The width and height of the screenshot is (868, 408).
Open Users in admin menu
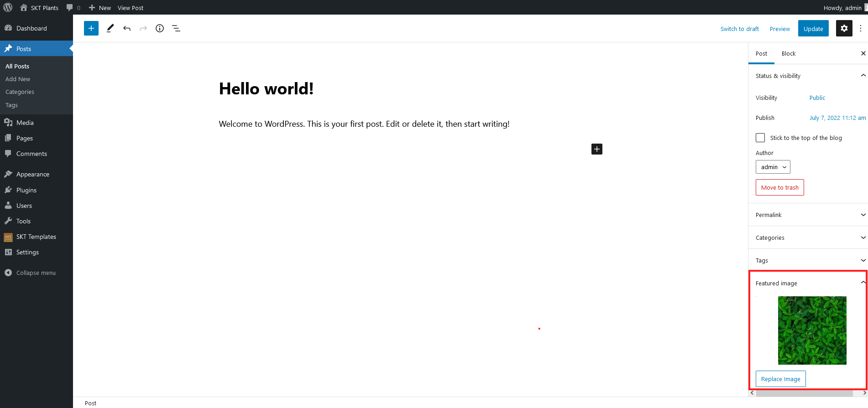click(x=37, y=206)
